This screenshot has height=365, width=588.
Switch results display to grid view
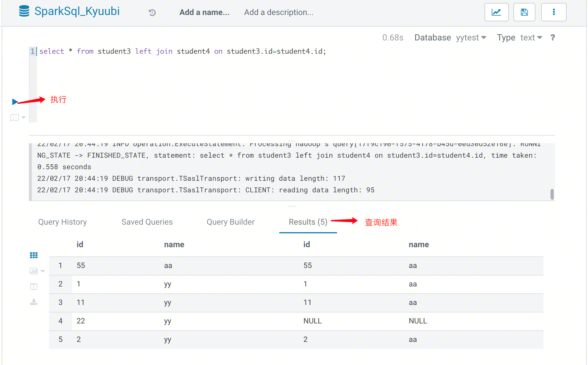pos(34,255)
